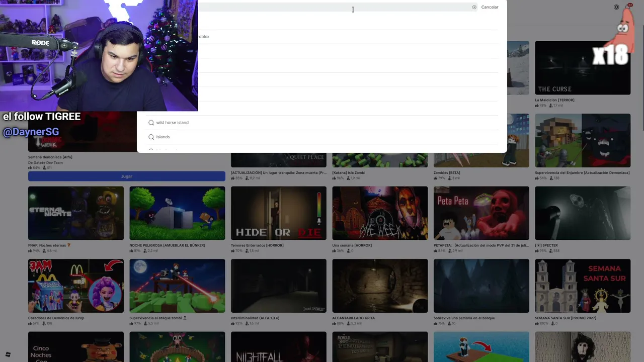Click Cancelar to close the search panel
Viewport: 644px width, 362px height.
point(490,7)
